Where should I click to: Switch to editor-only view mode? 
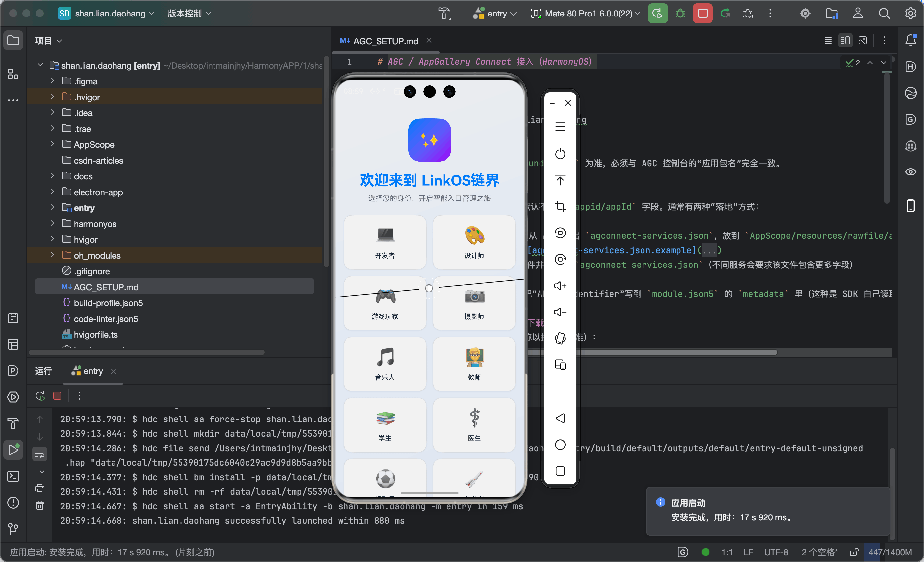(828, 40)
